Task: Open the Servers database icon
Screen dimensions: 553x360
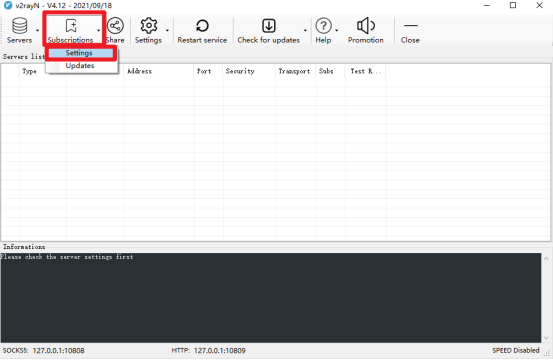Action: coord(19,25)
